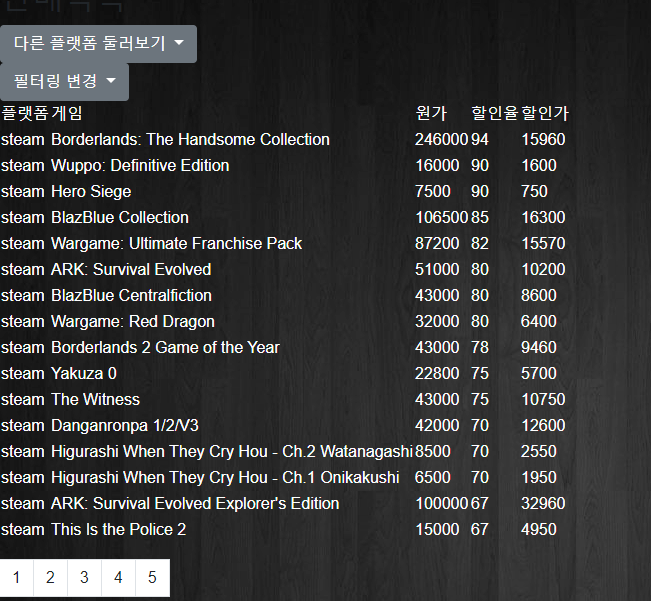Screen dimensions: 651x601
Task: Click original price 51000
Action: [437, 270]
